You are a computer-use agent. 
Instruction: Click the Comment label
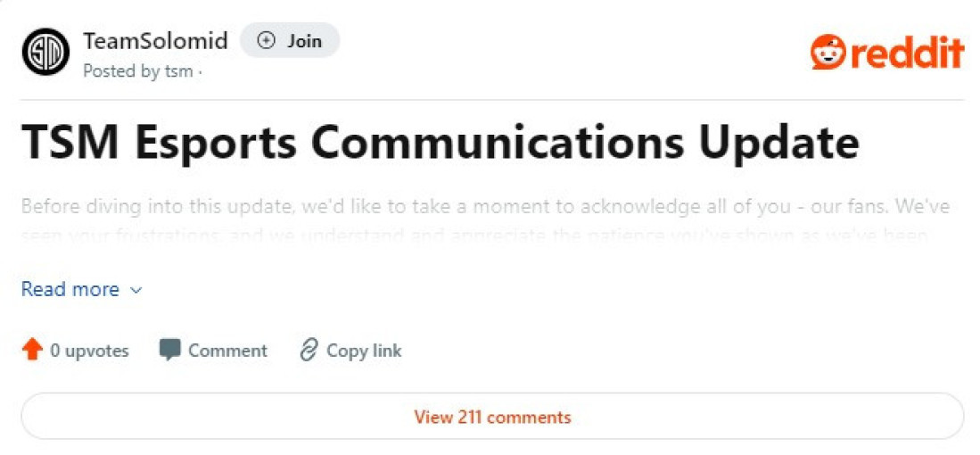click(x=227, y=351)
